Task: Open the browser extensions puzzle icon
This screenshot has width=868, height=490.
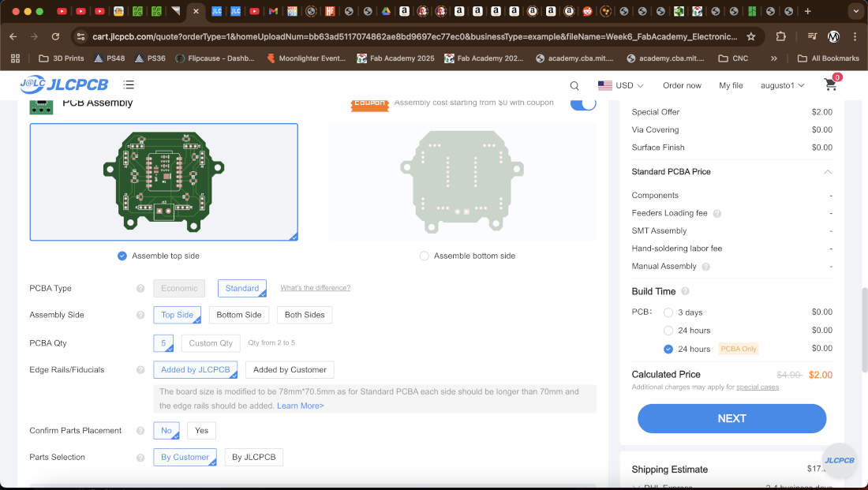Action: pyautogui.click(x=780, y=36)
